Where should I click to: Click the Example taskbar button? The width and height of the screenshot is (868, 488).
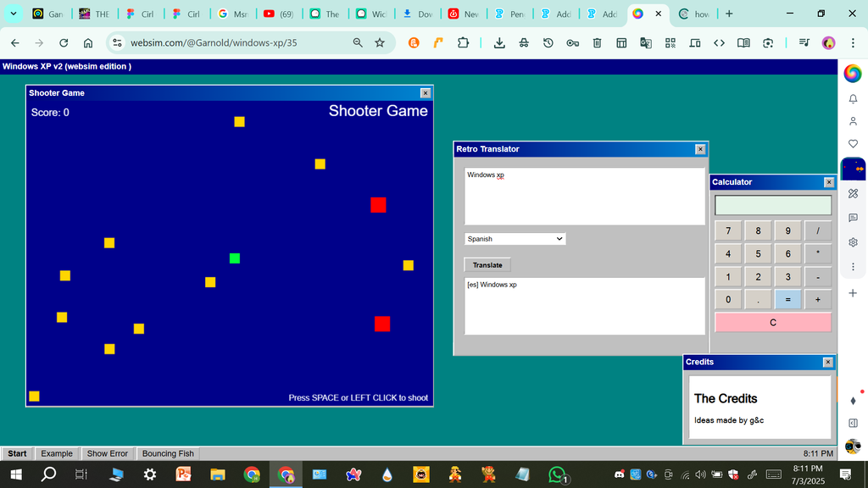click(x=57, y=453)
